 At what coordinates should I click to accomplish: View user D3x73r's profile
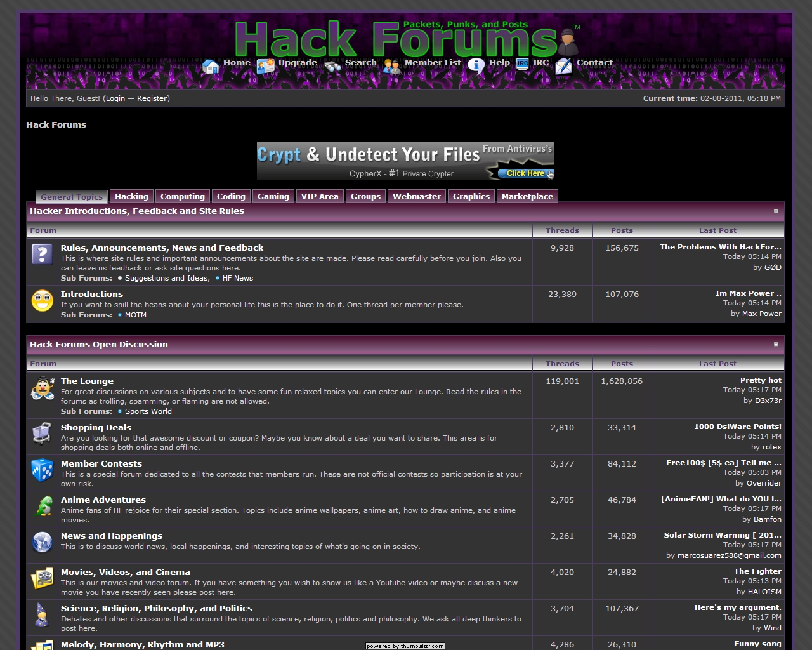tap(768, 401)
